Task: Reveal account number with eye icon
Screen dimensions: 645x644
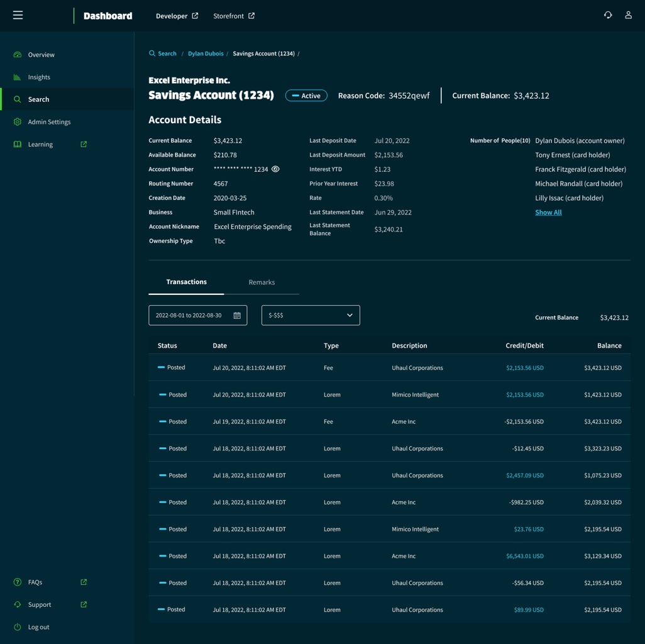Action: tap(275, 169)
